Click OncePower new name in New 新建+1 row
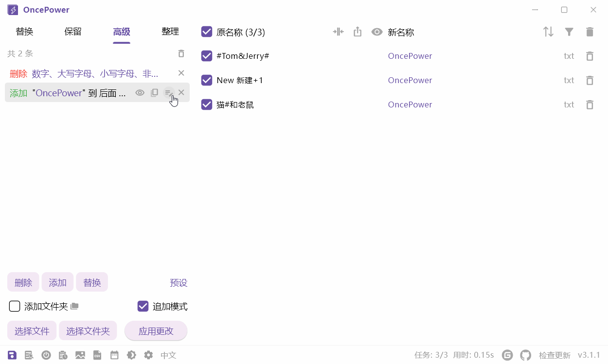The height and width of the screenshot is (364, 608). tap(410, 80)
